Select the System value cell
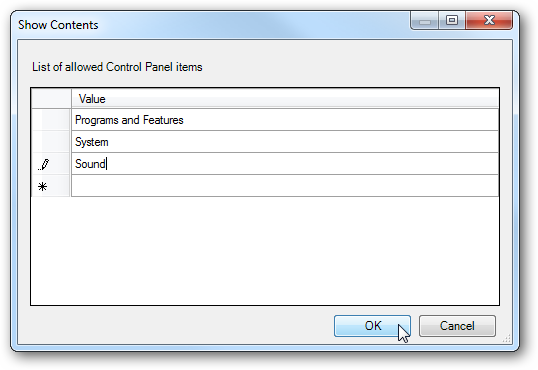The image size is (538, 370). tap(285, 142)
